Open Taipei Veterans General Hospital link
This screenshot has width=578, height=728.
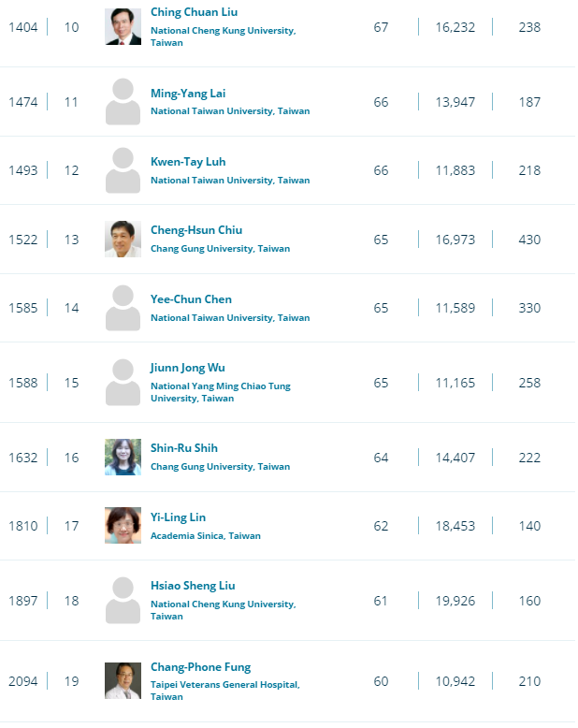pyautogui.click(x=225, y=691)
